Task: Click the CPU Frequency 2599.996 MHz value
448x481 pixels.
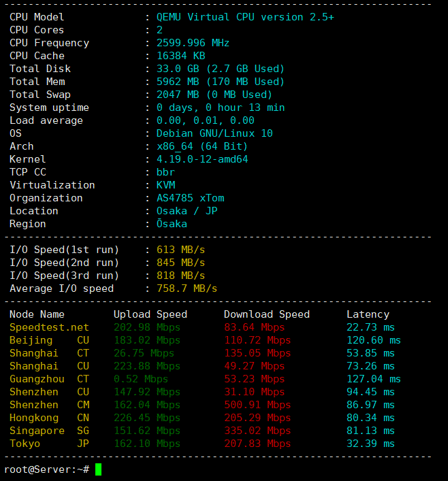Action: (193, 43)
